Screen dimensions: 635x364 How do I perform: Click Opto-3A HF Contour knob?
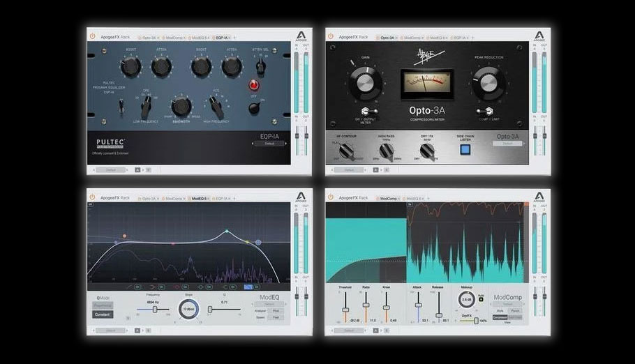tap(345, 151)
